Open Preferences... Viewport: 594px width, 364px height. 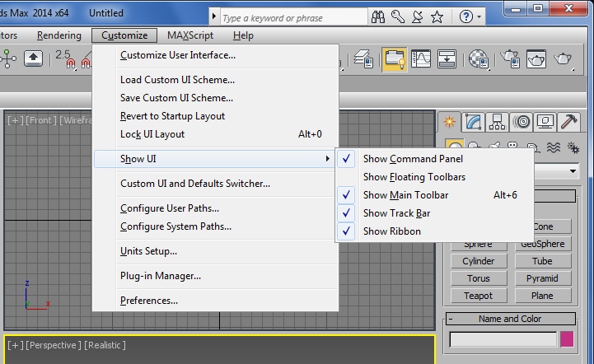click(x=149, y=301)
